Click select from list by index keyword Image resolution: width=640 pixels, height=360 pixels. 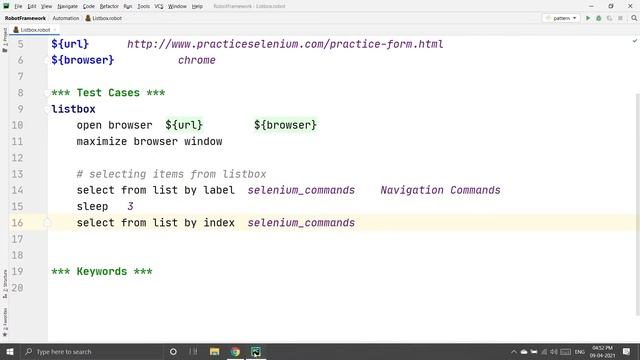pyautogui.click(x=156, y=223)
